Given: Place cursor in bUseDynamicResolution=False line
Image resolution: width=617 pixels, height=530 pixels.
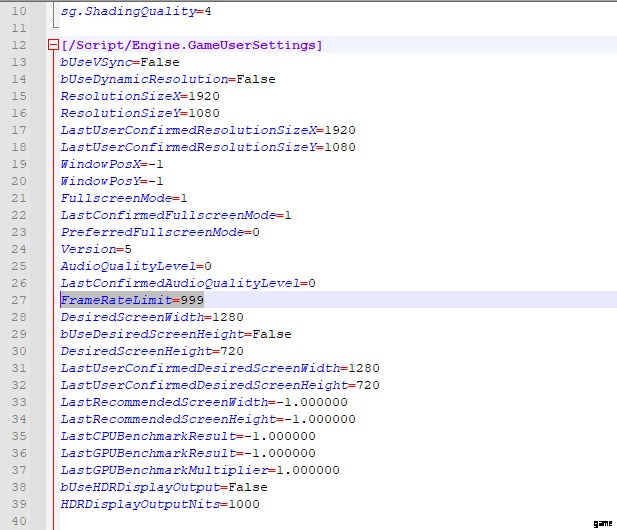Looking at the screenshot, I should [x=167, y=79].
